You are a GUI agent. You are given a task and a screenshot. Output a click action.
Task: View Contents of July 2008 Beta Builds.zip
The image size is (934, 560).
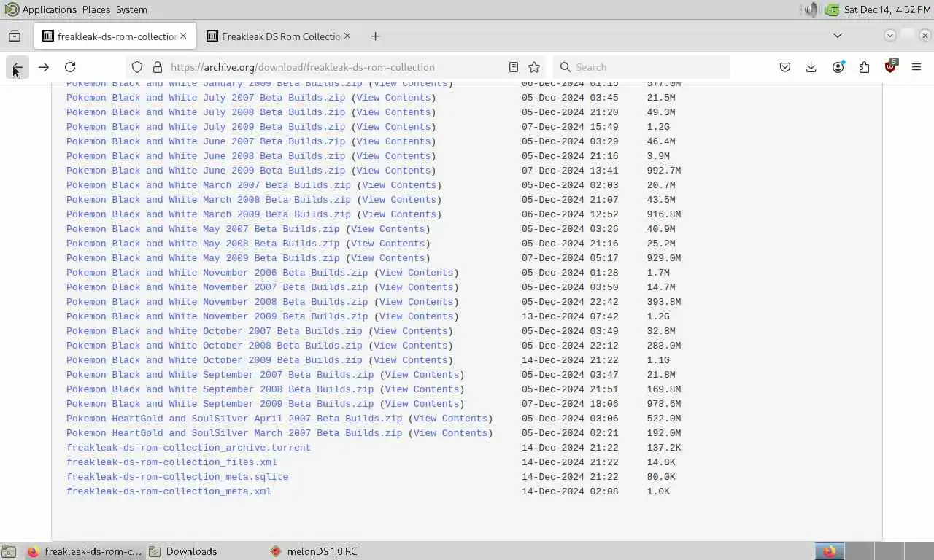click(393, 112)
